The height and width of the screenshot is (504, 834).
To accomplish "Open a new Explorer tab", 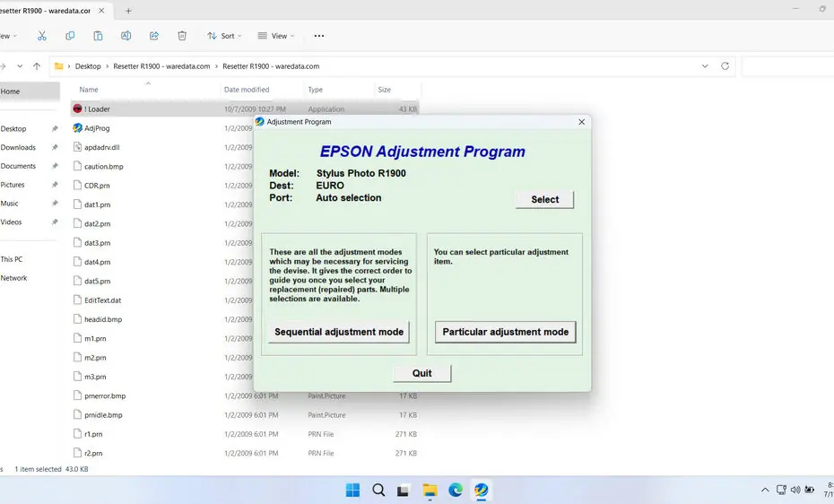I will pyautogui.click(x=128, y=11).
